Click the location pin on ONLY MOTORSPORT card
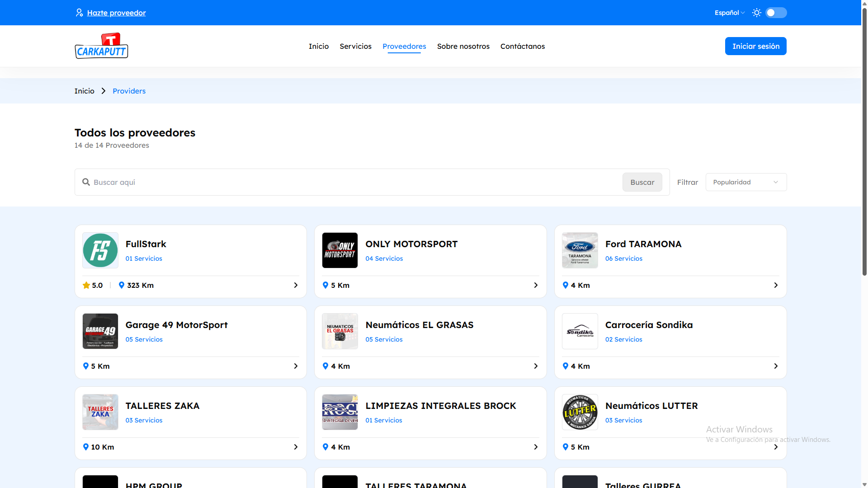868x488 pixels. click(x=325, y=285)
